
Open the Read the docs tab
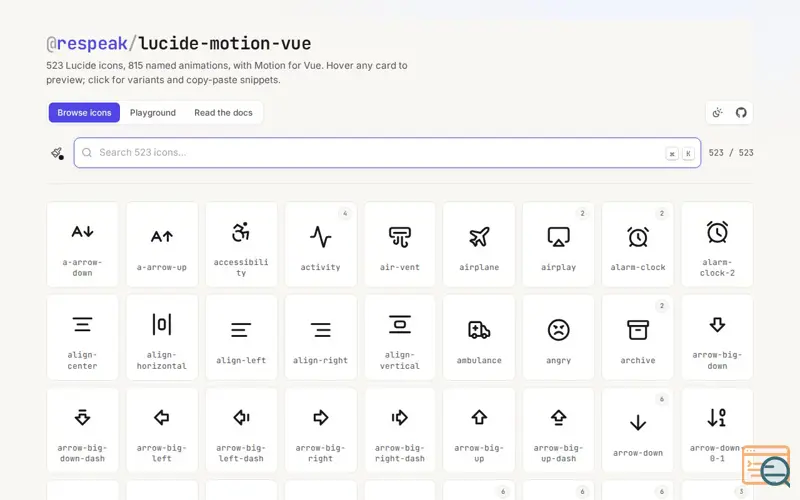pos(223,113)
